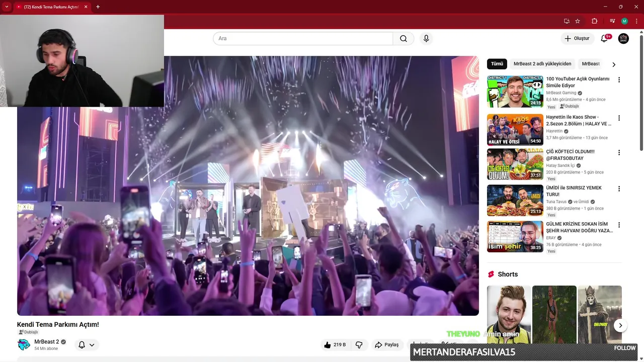Screen dimensions: 644x362
Task: Open Hayrettin ile Kaos Show thumbnail
Action: [x=515, y=130]
